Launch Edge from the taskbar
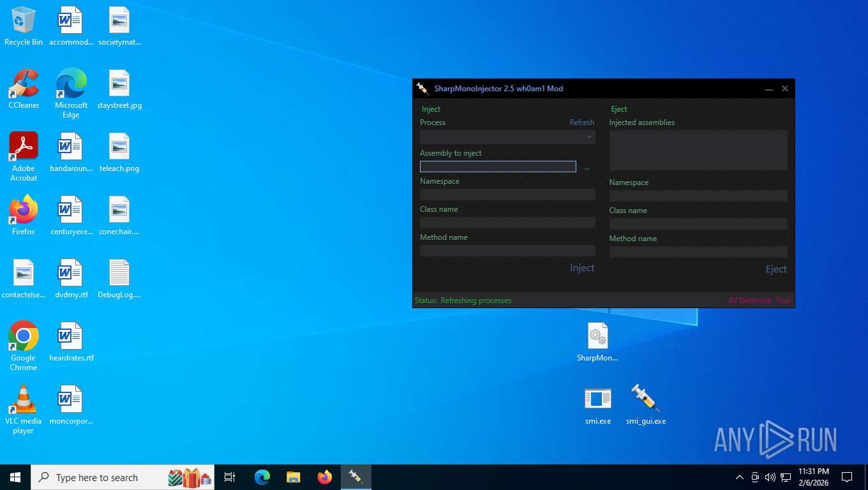 pos(262,477)
